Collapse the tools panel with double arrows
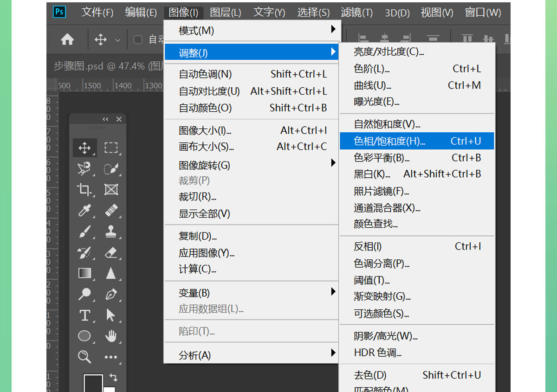557x392 pixels. tap(105, 119)
